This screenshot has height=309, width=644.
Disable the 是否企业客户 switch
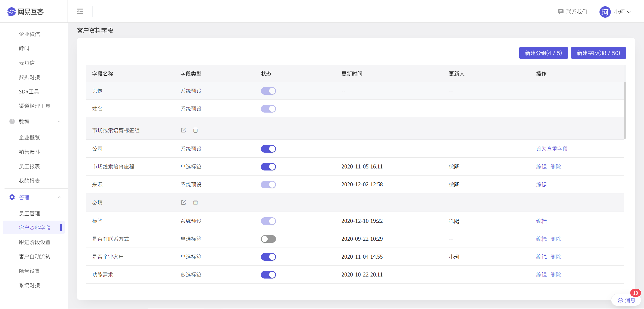click(x=268, y=257)
